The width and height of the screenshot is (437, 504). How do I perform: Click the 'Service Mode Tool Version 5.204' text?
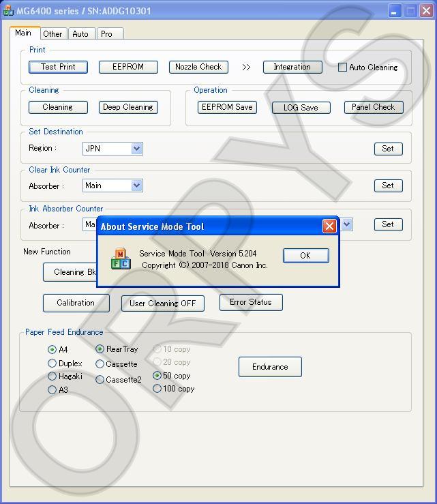coord(198,254)
